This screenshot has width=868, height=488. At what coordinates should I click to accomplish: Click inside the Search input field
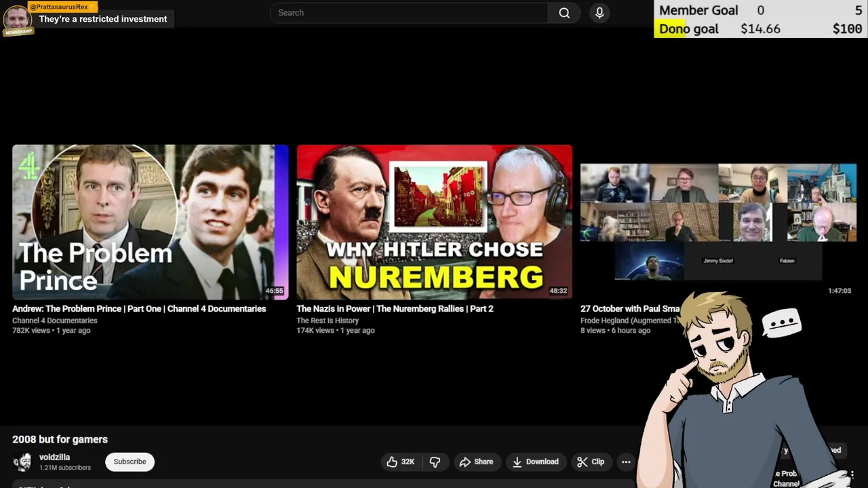(409, 13)
